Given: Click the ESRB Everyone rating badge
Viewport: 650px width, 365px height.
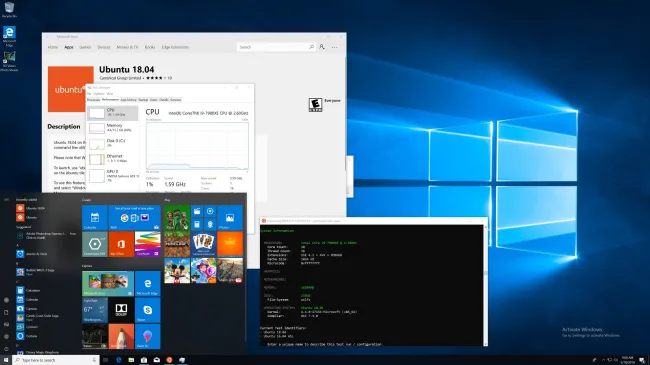Looking at the screenshot, I should (x=315, y=105).
